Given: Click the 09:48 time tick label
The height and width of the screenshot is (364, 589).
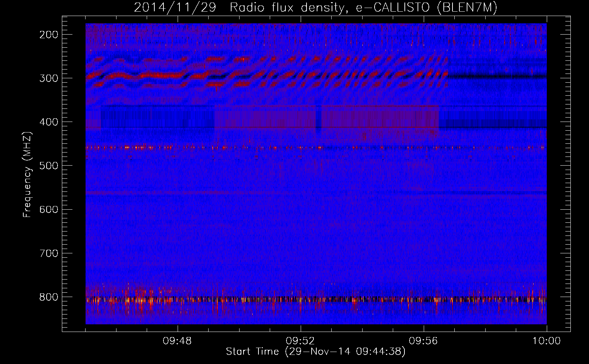Looking at the screenshot, I should [x=178, y=341].
